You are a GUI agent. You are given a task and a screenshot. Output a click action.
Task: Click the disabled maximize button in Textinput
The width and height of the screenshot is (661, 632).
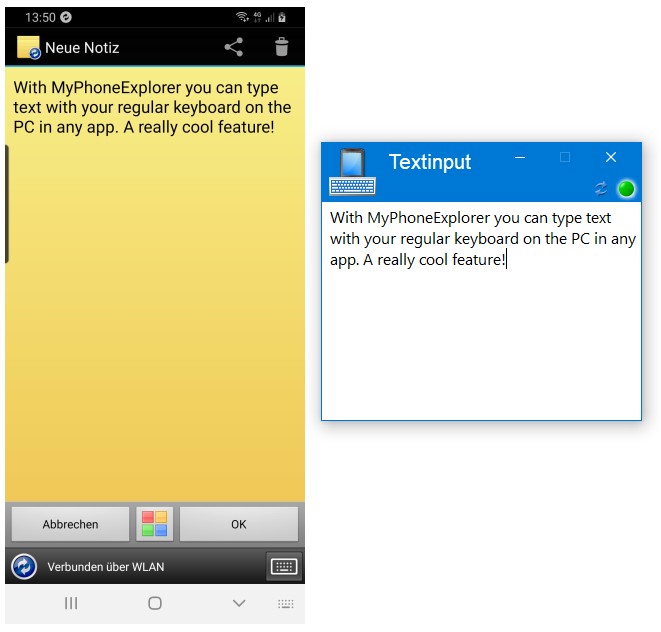[x=565, y=157]
